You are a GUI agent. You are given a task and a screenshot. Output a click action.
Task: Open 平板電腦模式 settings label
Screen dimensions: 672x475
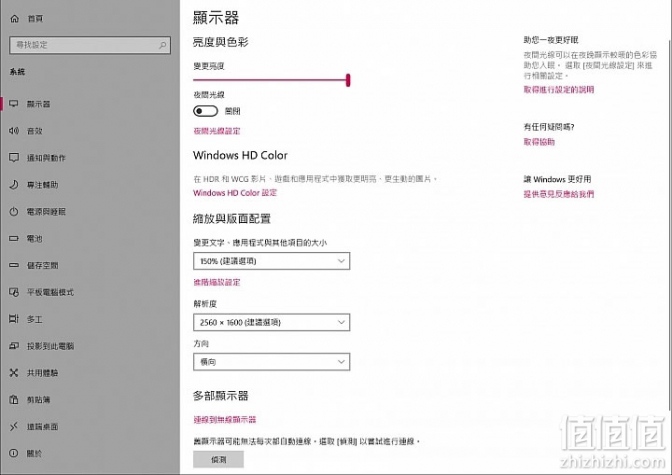50,292
